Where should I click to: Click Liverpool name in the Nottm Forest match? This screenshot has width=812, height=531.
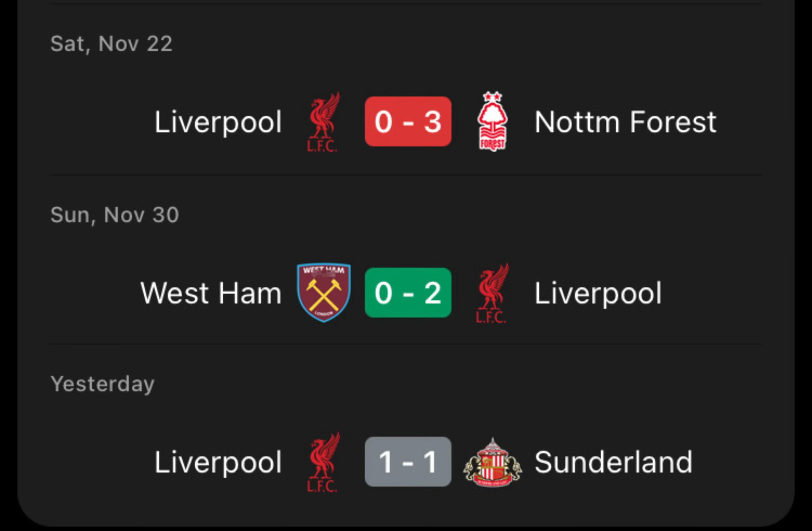coord(218,122)
